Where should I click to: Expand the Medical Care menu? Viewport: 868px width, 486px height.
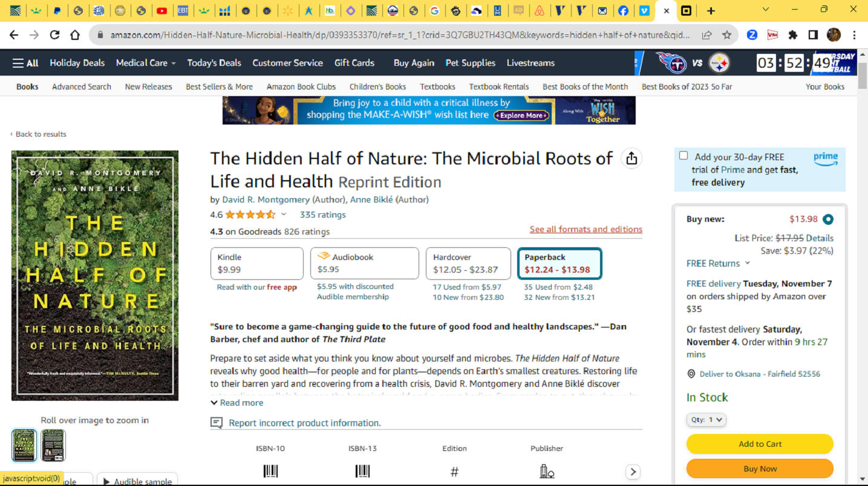146,63
